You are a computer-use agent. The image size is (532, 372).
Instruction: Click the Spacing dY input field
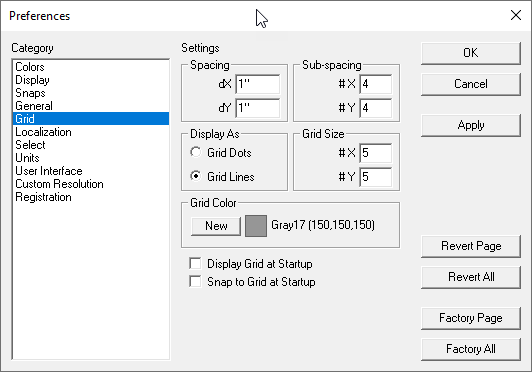(x=258, y=108)
